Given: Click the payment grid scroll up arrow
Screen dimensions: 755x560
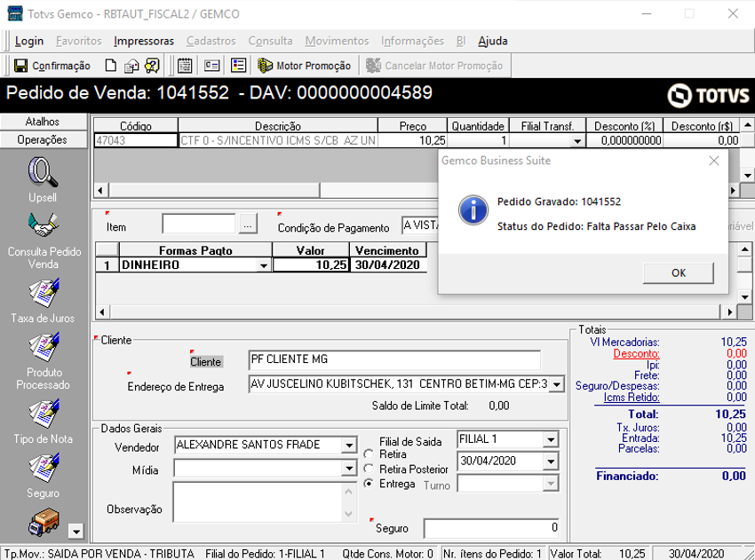Looking at the screenshot, I should pos(744,249).
